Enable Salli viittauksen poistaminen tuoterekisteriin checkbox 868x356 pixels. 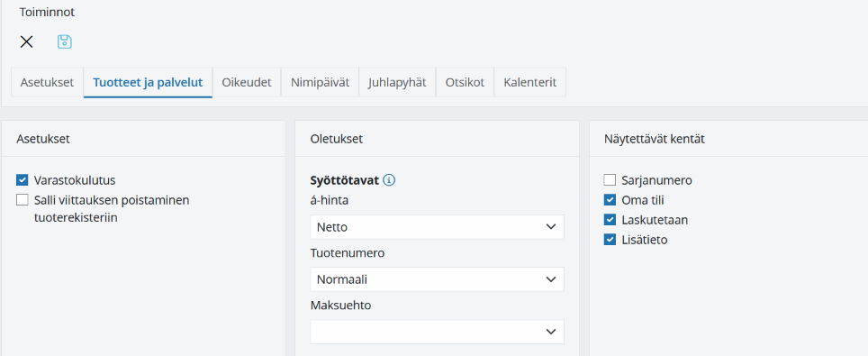[x=23, y=200]
